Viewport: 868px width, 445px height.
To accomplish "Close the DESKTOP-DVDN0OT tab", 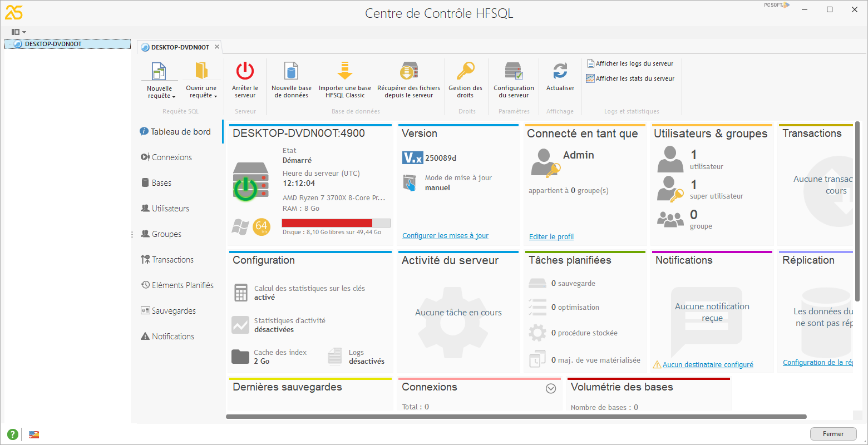I will [217, 47].
